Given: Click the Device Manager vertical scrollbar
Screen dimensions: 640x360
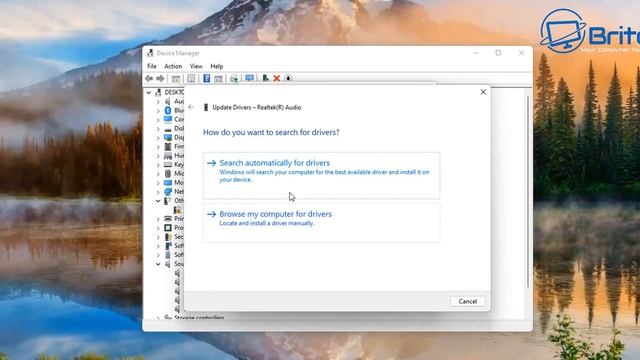Looking at the screenshot, I should pos(528,192).
